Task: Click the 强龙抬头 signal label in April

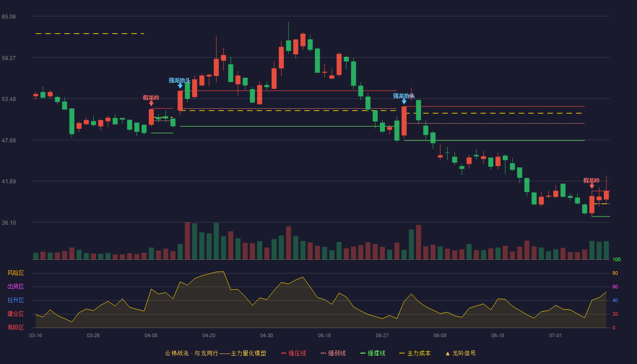Action: point(180,81)
